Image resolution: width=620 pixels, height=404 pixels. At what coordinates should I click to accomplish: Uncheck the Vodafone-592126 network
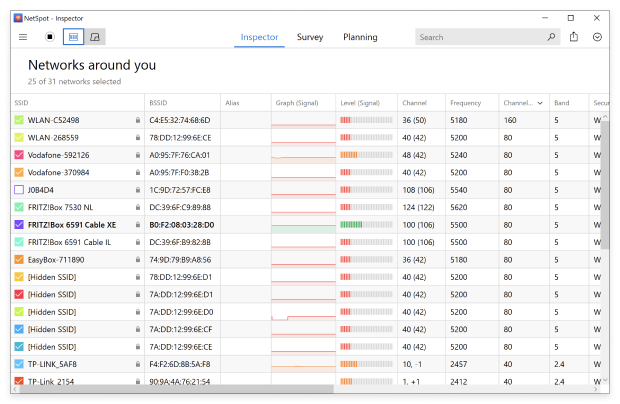pyautogui.click(x=19, y=155)
